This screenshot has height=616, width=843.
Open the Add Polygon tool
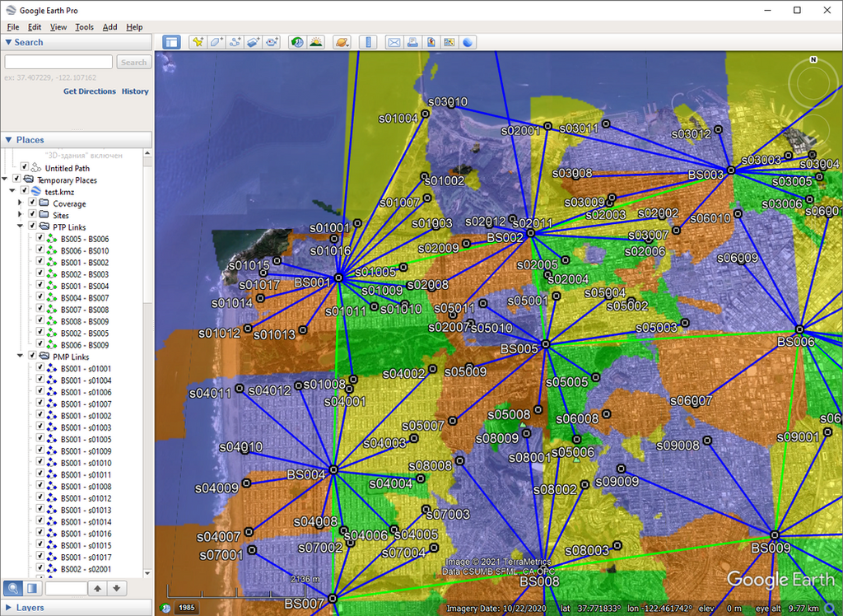pyautogui.click(x=217, y=41)
